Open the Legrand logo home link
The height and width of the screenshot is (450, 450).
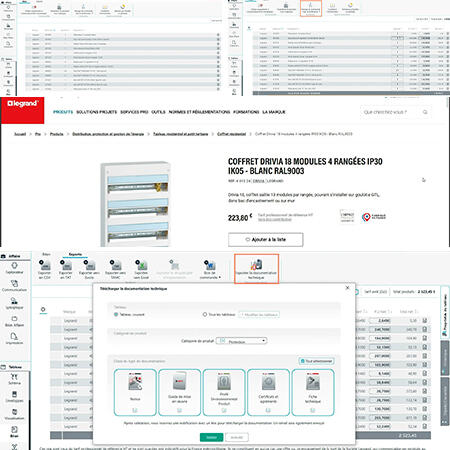click(22, 110)
